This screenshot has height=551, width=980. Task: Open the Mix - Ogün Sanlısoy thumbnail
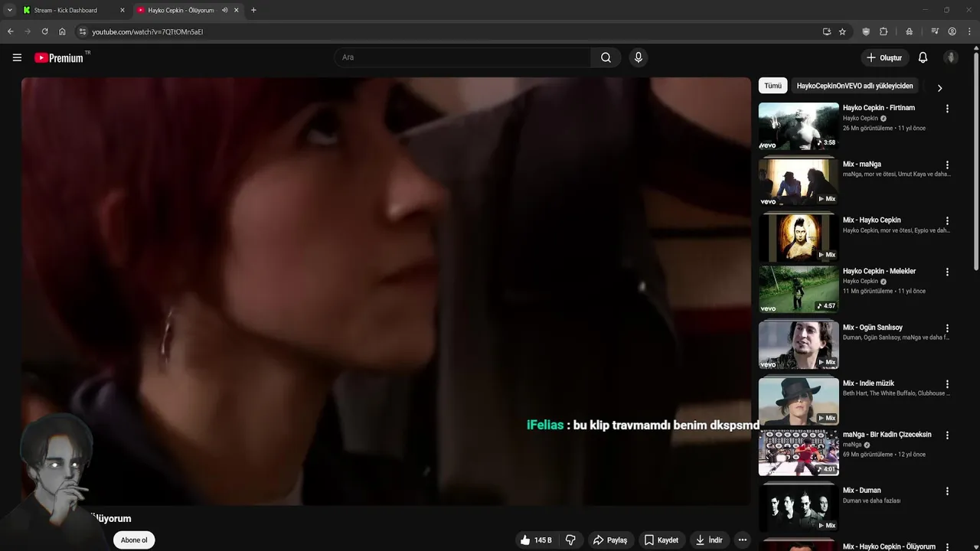799,345
